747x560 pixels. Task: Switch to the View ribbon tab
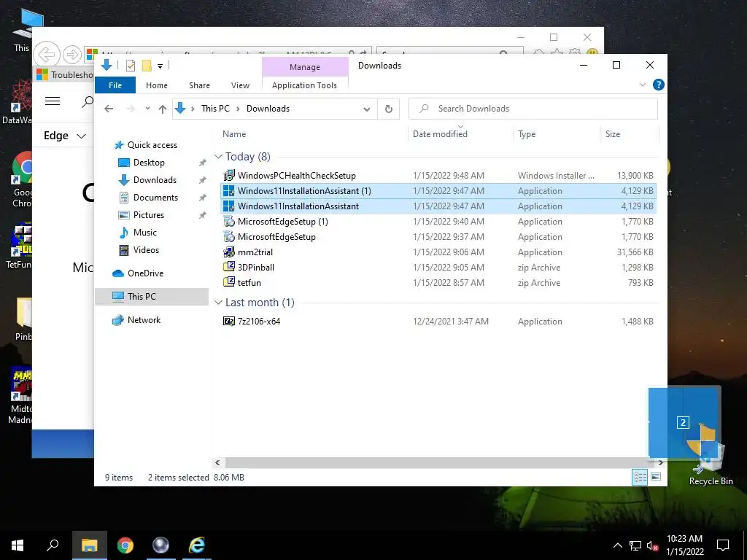(x=240, y=85)
